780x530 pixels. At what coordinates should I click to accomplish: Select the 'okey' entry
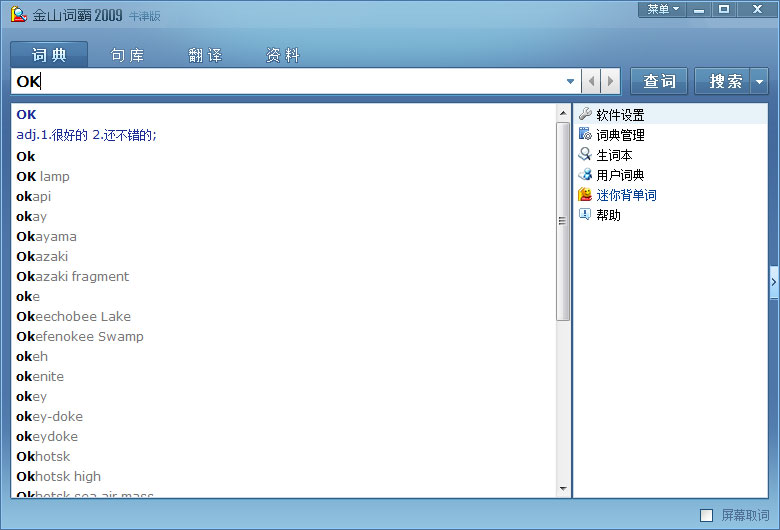[31, 397]
